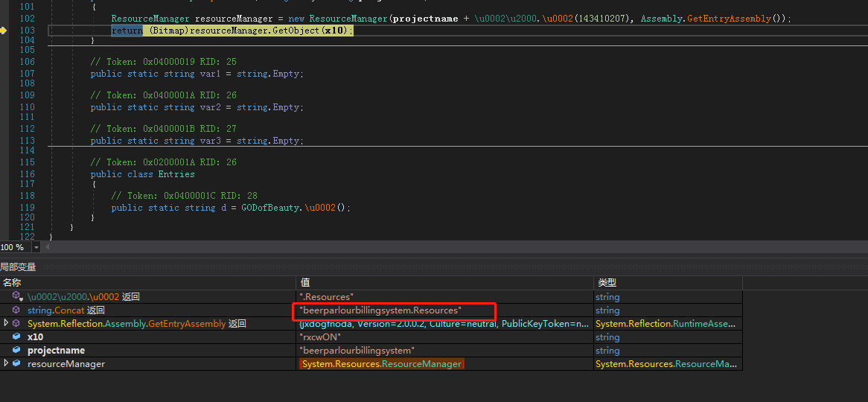Open the 100 % zoom dropdown arrow
The image size is (868, 402).
pyautogui.click(x=36, y=247)
